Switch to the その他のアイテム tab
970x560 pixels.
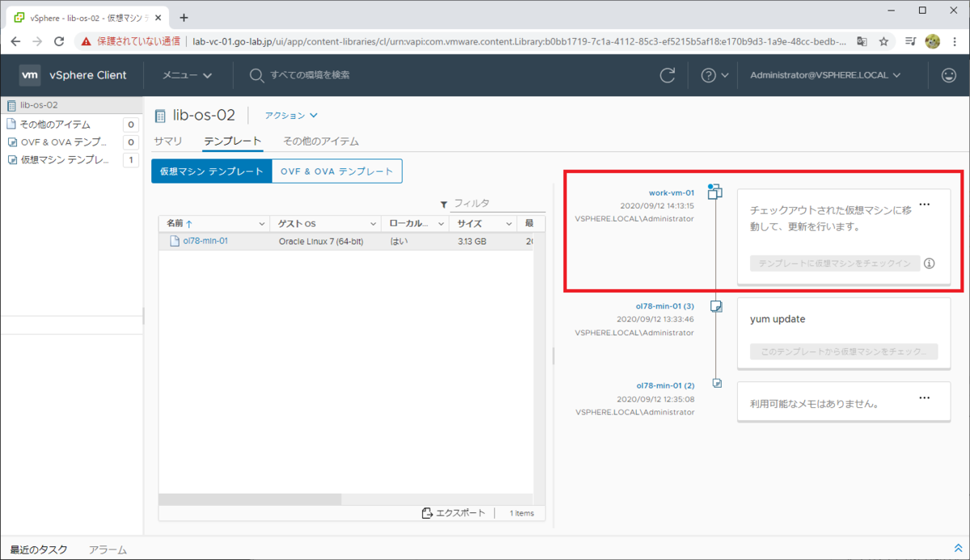pyautogui.click(x=321, y=141)
